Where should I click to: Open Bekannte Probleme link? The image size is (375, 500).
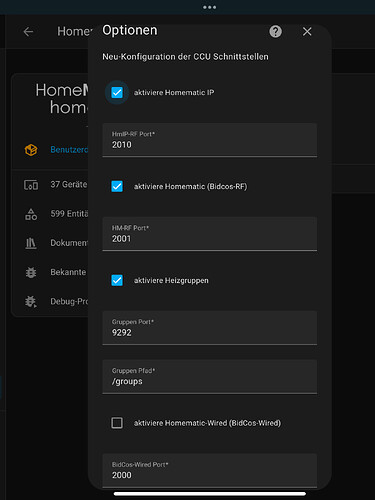pyautogui.click(x=68, y=272)
